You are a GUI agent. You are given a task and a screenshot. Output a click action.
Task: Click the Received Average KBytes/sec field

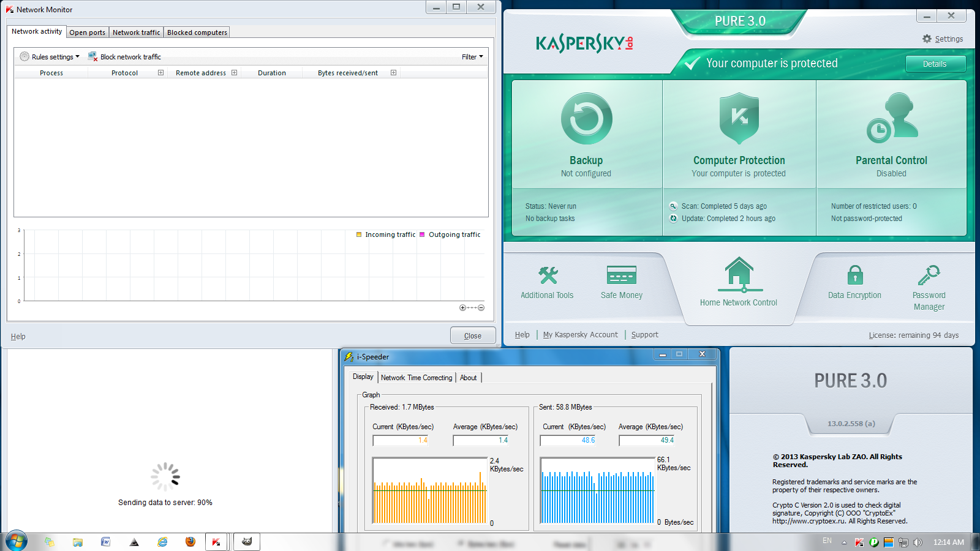pos(481,440)
